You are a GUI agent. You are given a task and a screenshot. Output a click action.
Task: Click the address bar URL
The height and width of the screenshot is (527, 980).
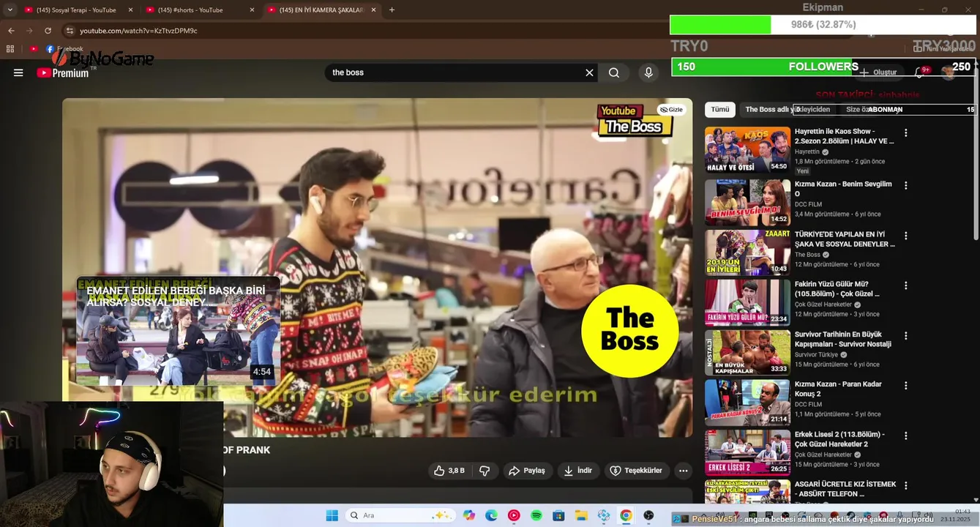(138, 31)
